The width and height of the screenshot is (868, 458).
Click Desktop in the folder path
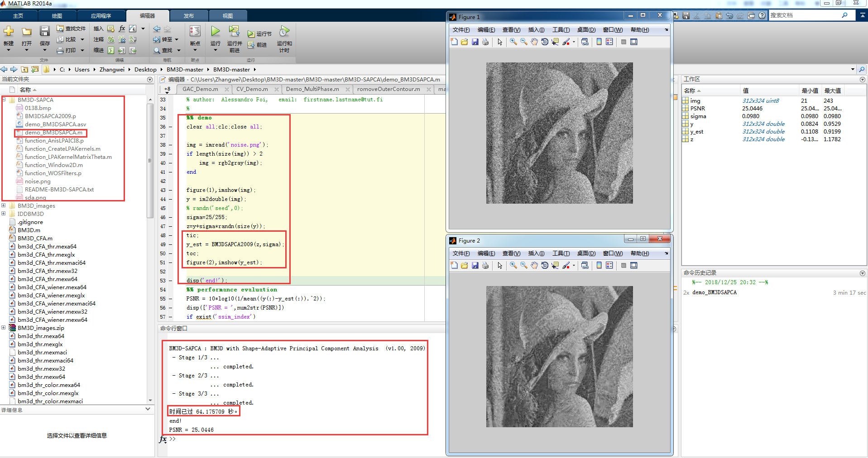[145, 69]
